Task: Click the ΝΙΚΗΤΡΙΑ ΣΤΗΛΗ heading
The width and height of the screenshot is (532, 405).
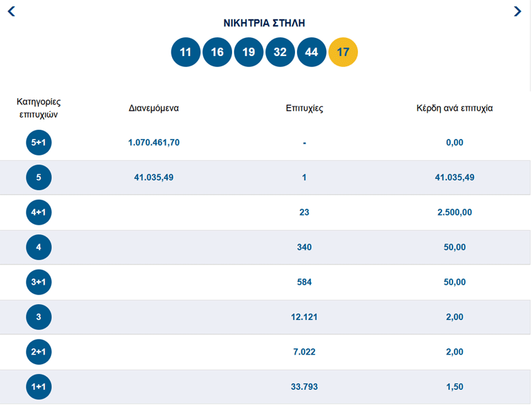Action: point(264,23)
